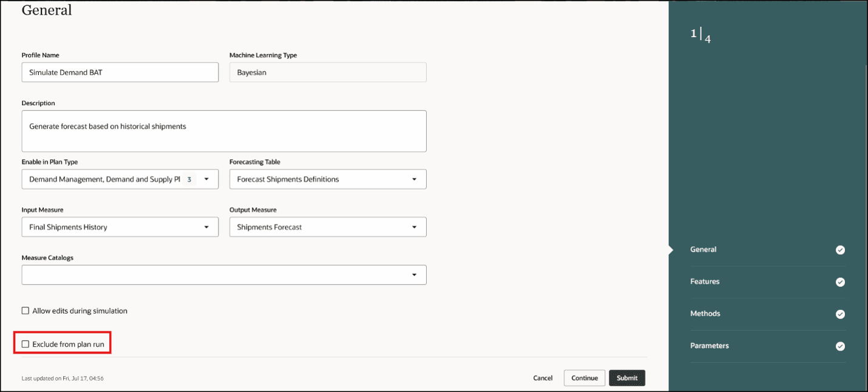The image size is (868, 392).
Task: Tick the Exclude from plan run checkbox
Action: click(x=25, y=344)
